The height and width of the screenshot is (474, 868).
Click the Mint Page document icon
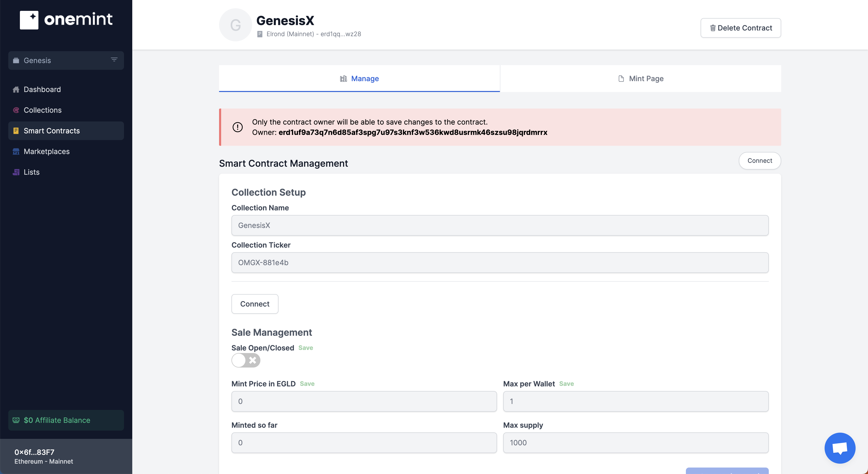[621, 79]
